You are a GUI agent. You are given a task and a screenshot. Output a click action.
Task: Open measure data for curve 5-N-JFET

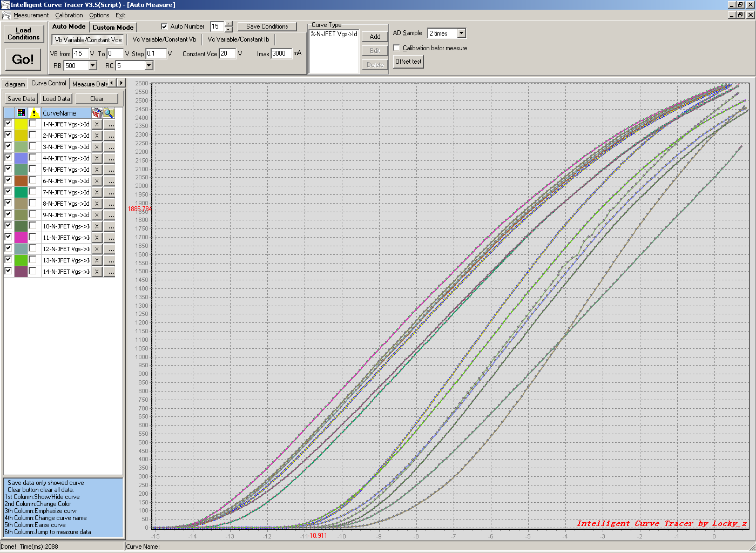110,170
